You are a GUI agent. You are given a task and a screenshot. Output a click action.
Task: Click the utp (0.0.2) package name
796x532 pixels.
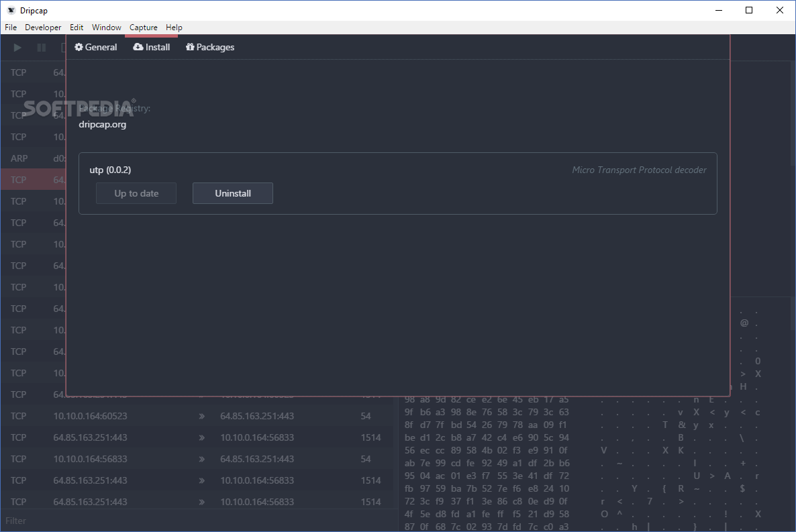[110, 170]
